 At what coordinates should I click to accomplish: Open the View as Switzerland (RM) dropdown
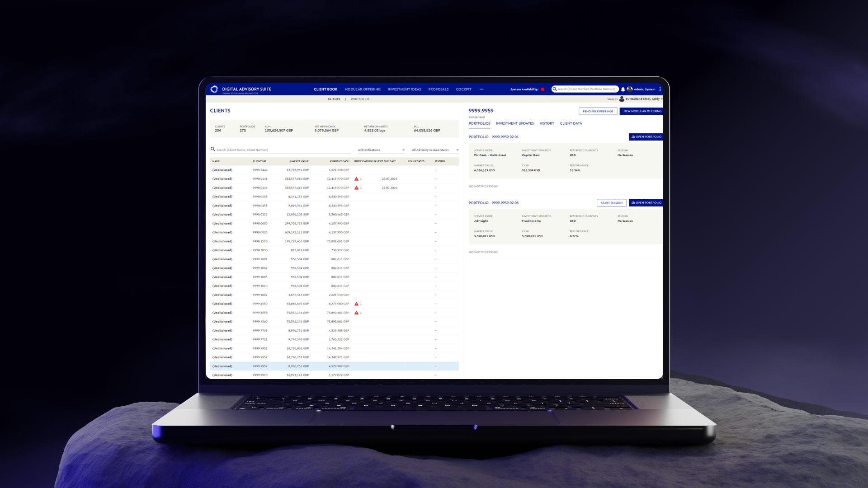point(642,99)
